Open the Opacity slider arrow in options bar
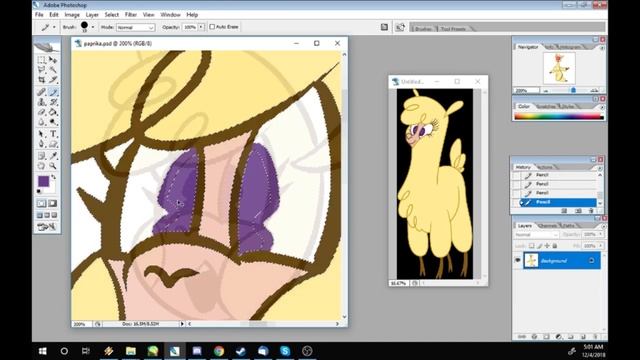The height and width of the screenshot is (360, 640). click(x=201, y=27)
